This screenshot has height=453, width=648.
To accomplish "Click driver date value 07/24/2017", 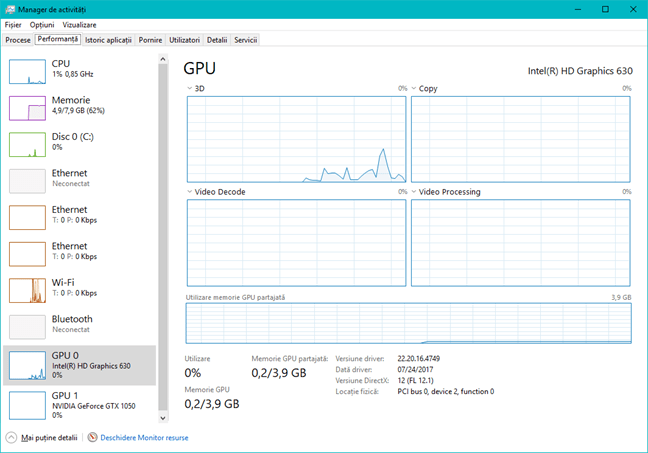I will pyautogui.click(x=415, y=370).
